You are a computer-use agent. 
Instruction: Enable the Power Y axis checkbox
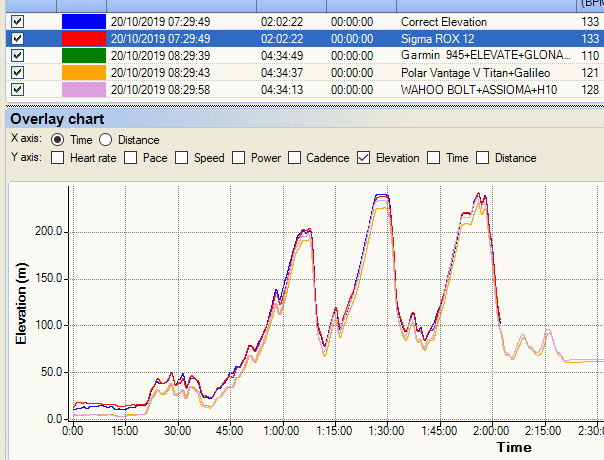coord(239,157)
